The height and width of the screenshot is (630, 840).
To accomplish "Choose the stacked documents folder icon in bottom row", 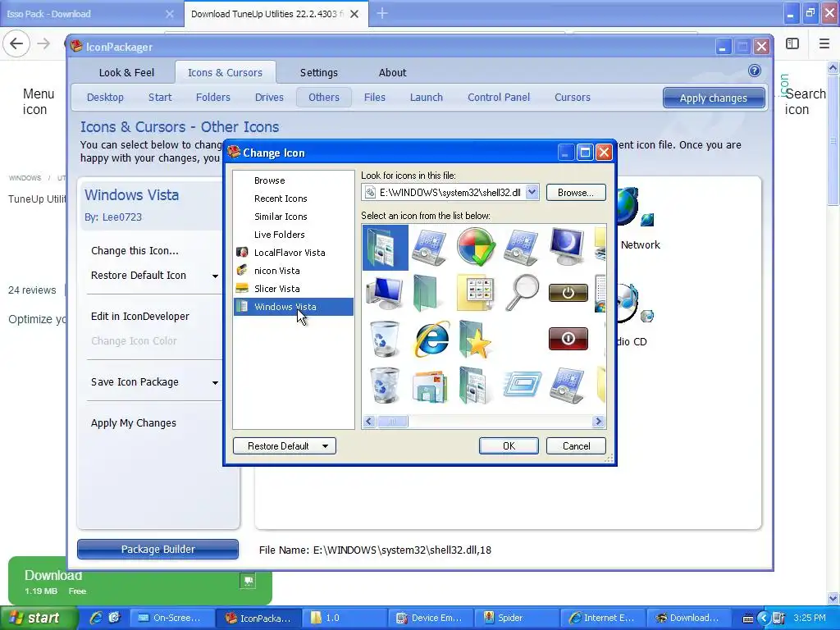I will pyautogui.click(x=475, y=385).
